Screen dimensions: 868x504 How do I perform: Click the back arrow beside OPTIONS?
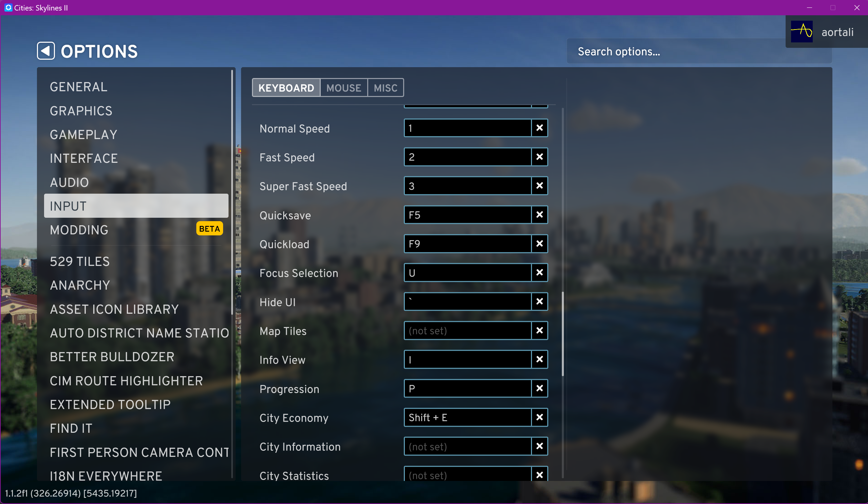tap(46, 51)
